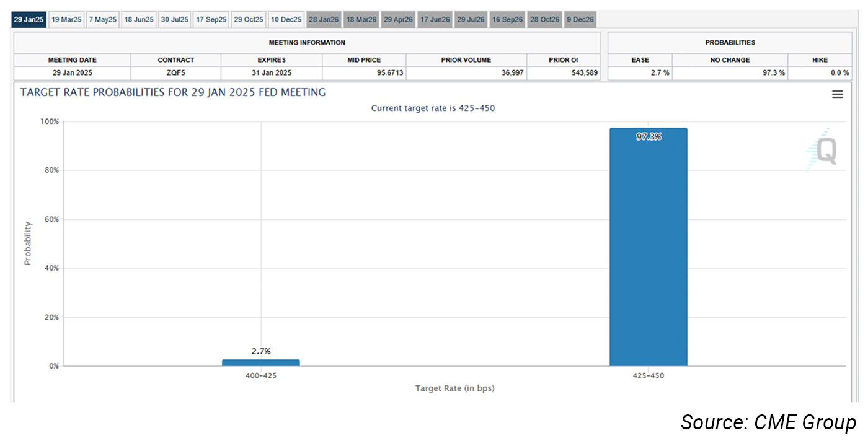Select the 10 Dec25 meeting tab

(286, 20)
